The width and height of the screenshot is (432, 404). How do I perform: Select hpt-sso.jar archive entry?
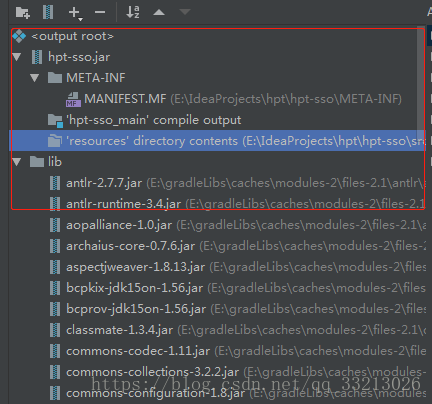tap(79, 57)
